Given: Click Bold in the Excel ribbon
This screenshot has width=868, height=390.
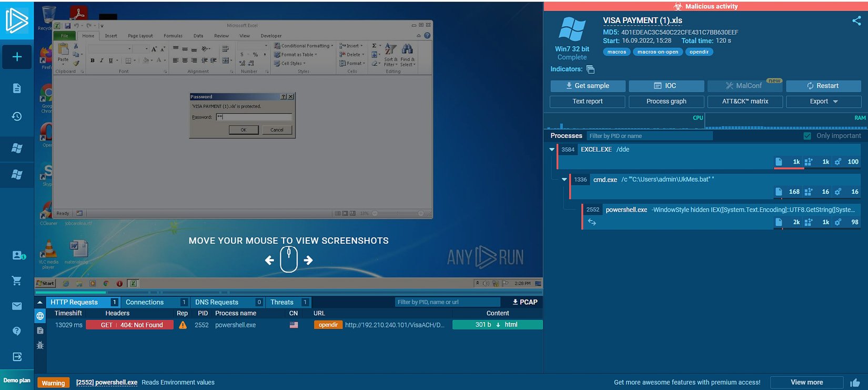Looking at the screenshot, I should coord(93,61).
